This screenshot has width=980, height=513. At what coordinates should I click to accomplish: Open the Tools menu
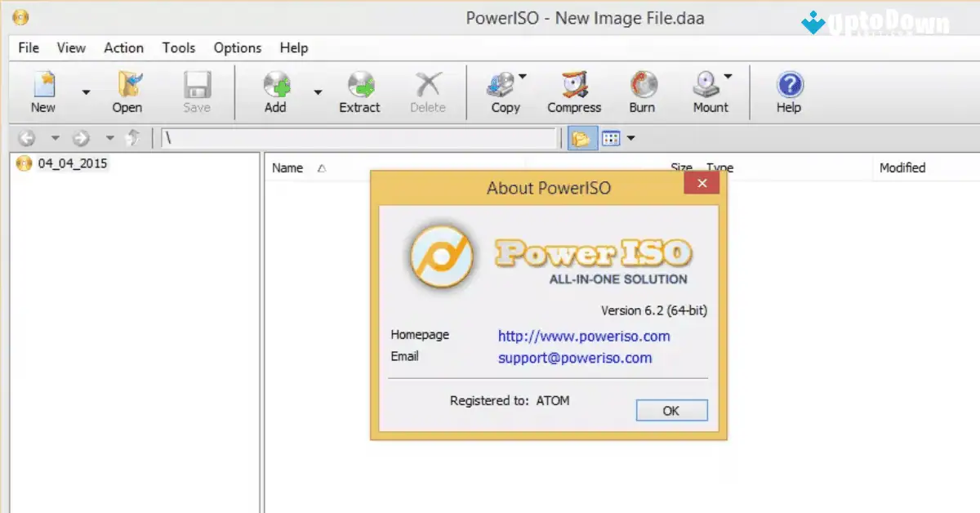pos(178,48)
